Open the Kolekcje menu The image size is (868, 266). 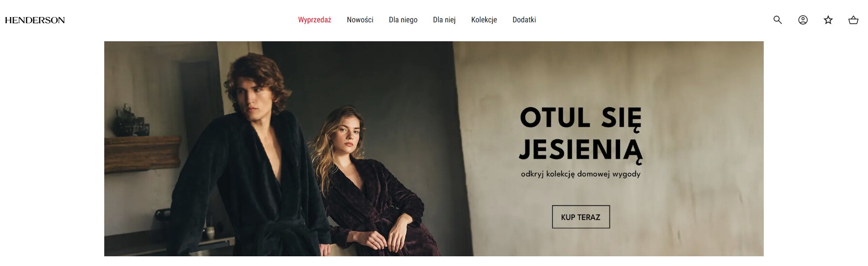coord(484,20)
